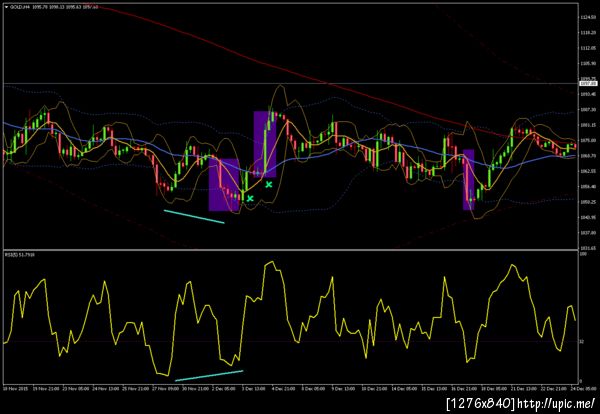Click the 1075.00 price axis label
600x414 pixels.
tap(588, 140)
